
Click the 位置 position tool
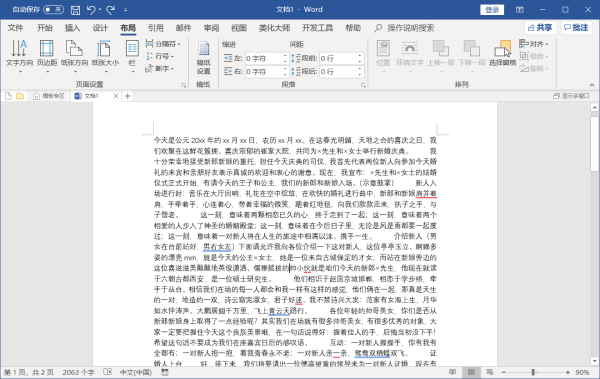click(x=383, y=56)
